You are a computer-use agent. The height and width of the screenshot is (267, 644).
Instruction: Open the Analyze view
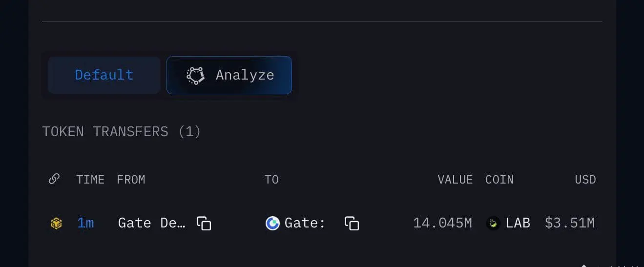(229, 75)
